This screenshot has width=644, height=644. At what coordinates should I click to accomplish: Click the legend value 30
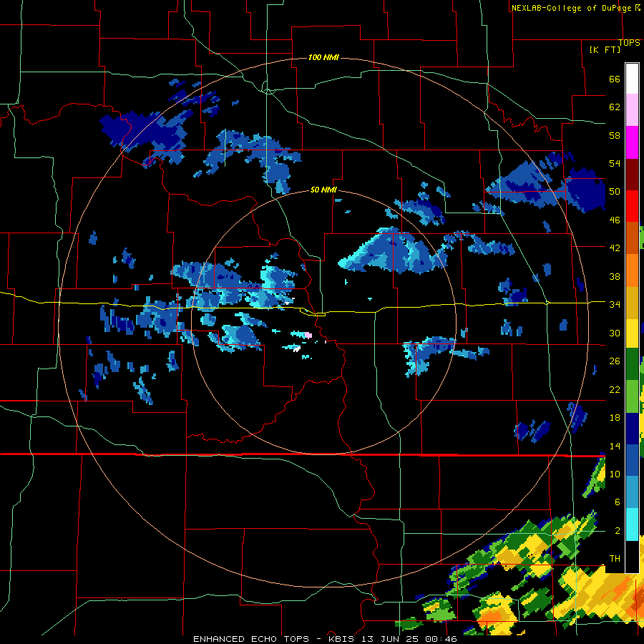(x=615, y=333)
